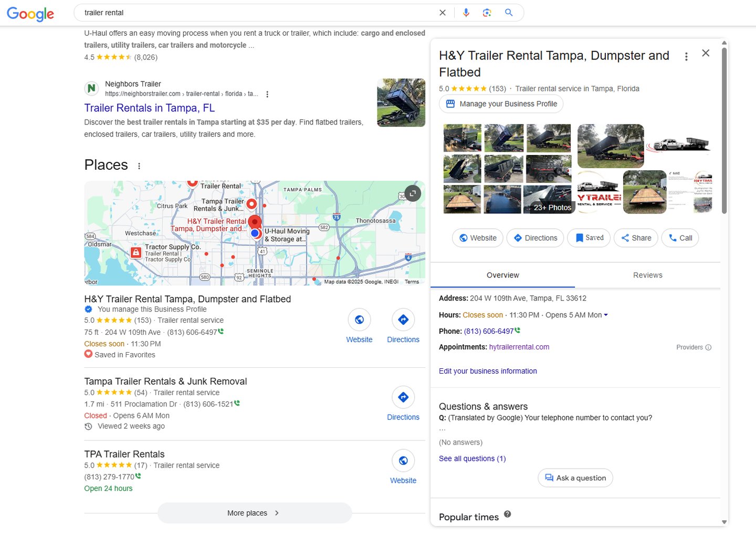The image size is (756, 536).
Task: Click the (153) reviews count in panel
Action: (x=497, y=89)
